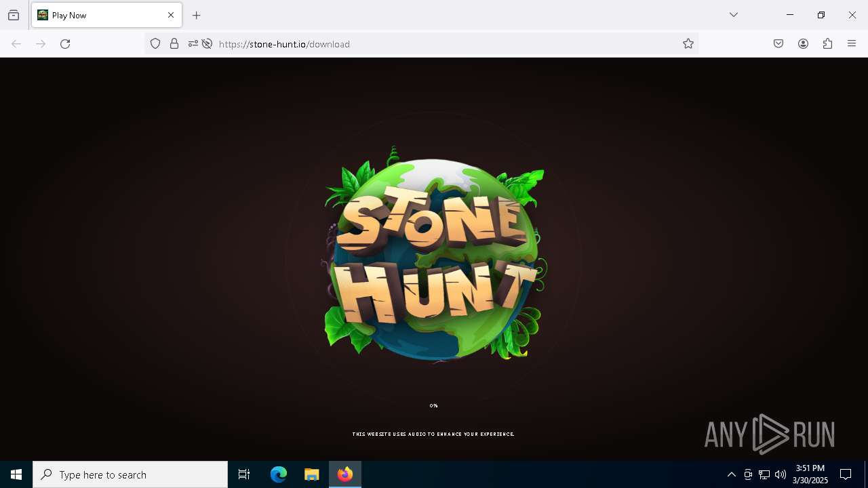The width and height of the screenshot is (868, 488).
Task: Open site permissions icon in address bar
Action: [193, 44]
